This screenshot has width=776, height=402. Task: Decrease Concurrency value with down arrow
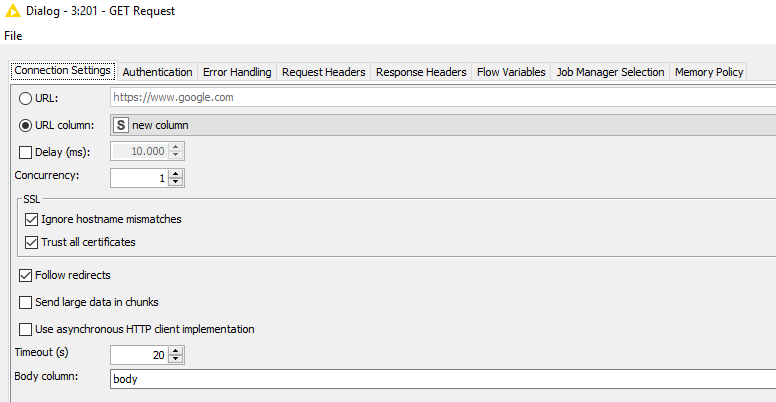point(177,182)
